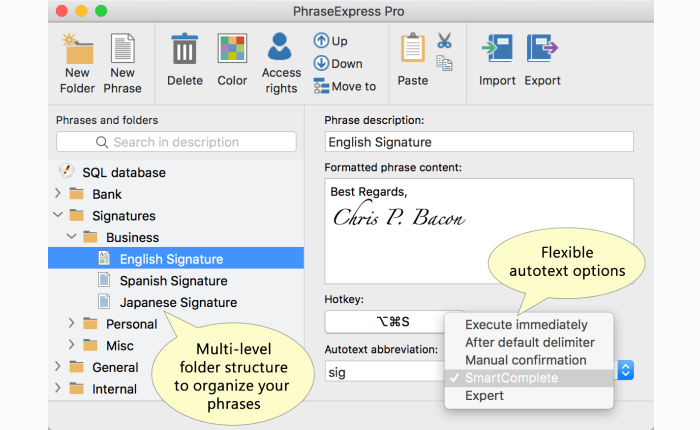
Task: Focus the Search in description field
Action: point(176,142)
